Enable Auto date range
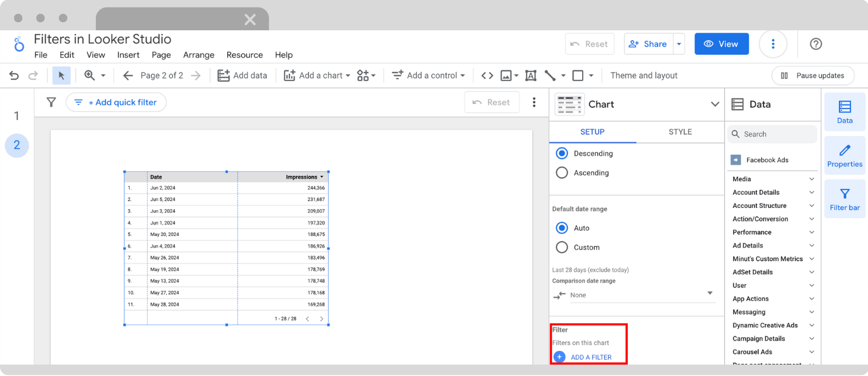 562,227
